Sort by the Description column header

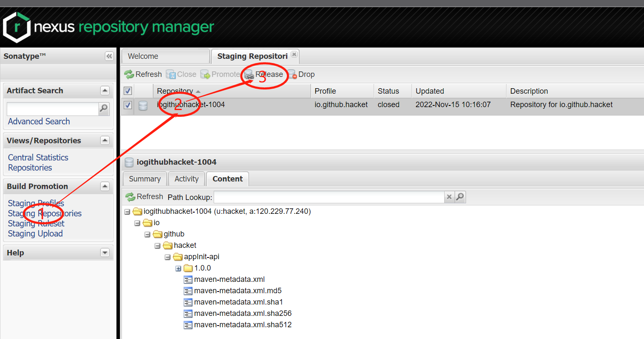(575, 91)
